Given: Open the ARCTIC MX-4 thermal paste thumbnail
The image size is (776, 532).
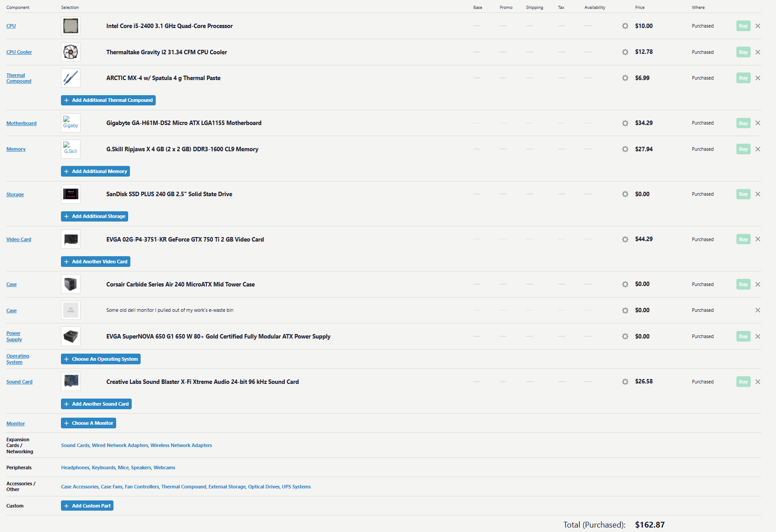Looking at the screenshot, I should pos(71,78).
